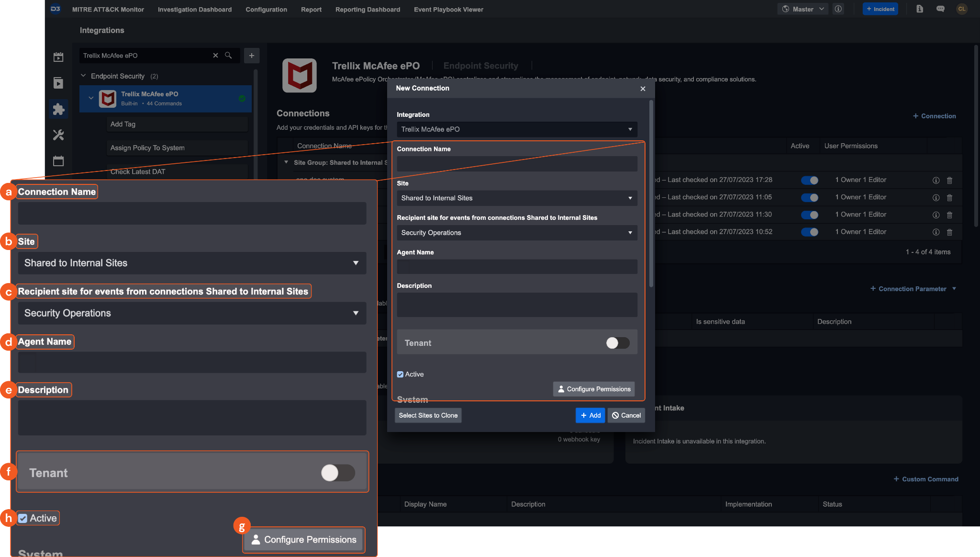The width and height of the screenshot is (980, 557).
Task: Open the Event Playbook Viewer menu
Action: point(448,10)
